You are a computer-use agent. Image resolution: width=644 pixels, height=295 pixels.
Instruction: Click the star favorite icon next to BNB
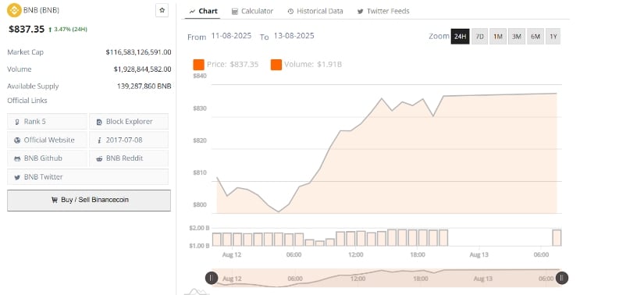(x=162, y=10)
